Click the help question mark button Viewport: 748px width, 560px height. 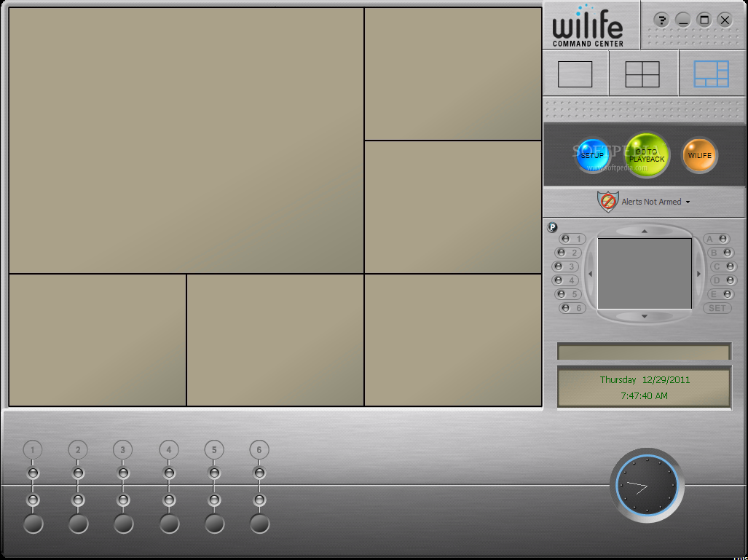click(x=661, y=20)
